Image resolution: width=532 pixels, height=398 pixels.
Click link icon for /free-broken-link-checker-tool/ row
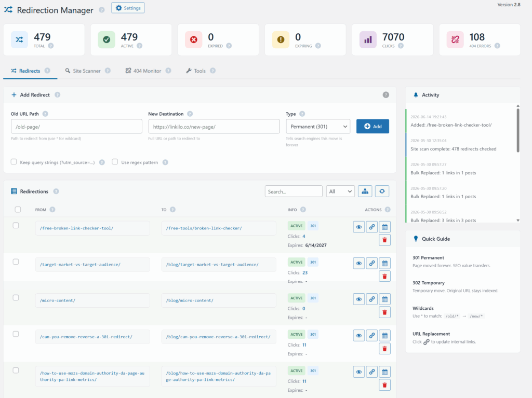372,227
